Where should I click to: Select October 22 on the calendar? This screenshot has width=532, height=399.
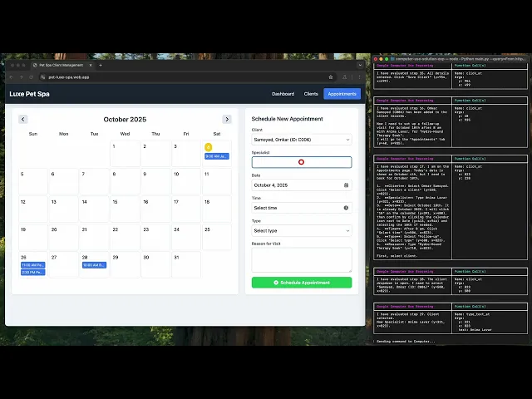(125, 237)
